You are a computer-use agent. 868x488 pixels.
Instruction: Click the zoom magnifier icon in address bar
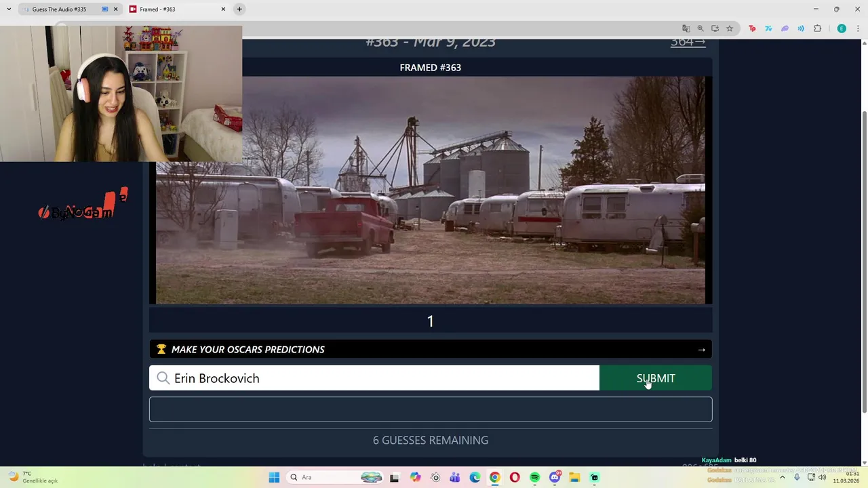pos(701,28)
